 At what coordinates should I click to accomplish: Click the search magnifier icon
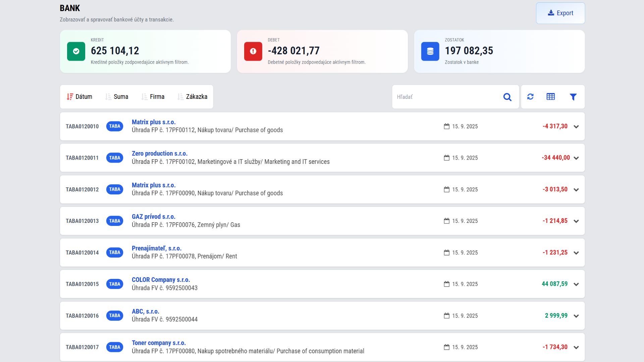[507, 97]
